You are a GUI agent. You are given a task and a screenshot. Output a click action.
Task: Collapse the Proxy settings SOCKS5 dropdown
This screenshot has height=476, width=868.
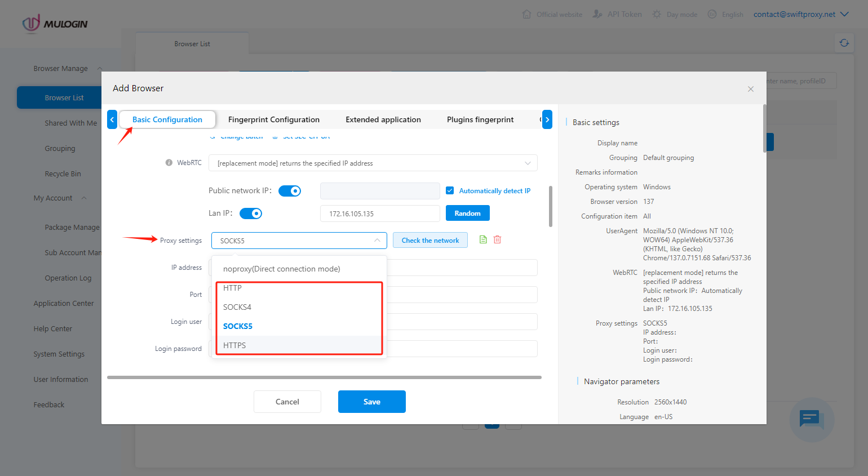(299, 241)
